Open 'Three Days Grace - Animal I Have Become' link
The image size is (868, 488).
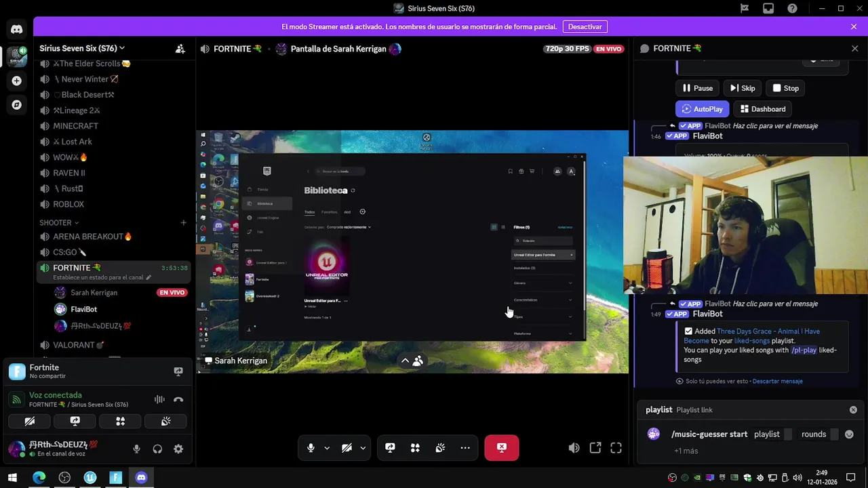click(x=751, y=335)
